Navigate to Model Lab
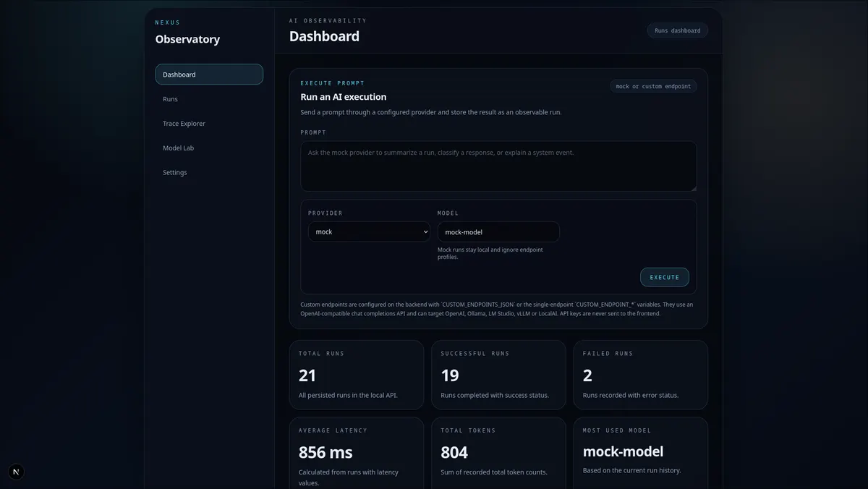Viewport: 868px width, 489px height. pos(209,148)
